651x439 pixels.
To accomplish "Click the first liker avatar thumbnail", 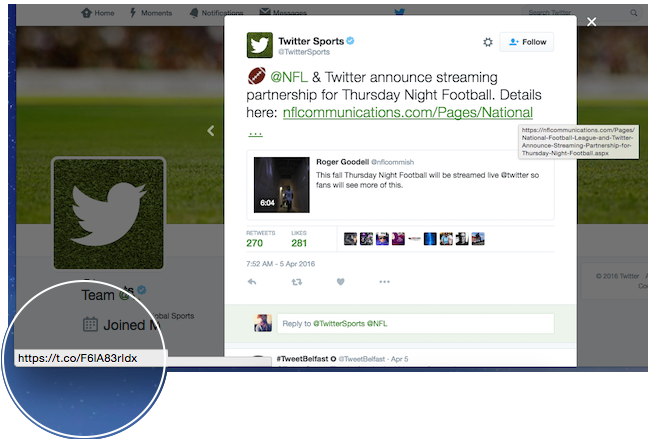I will 350,239.
